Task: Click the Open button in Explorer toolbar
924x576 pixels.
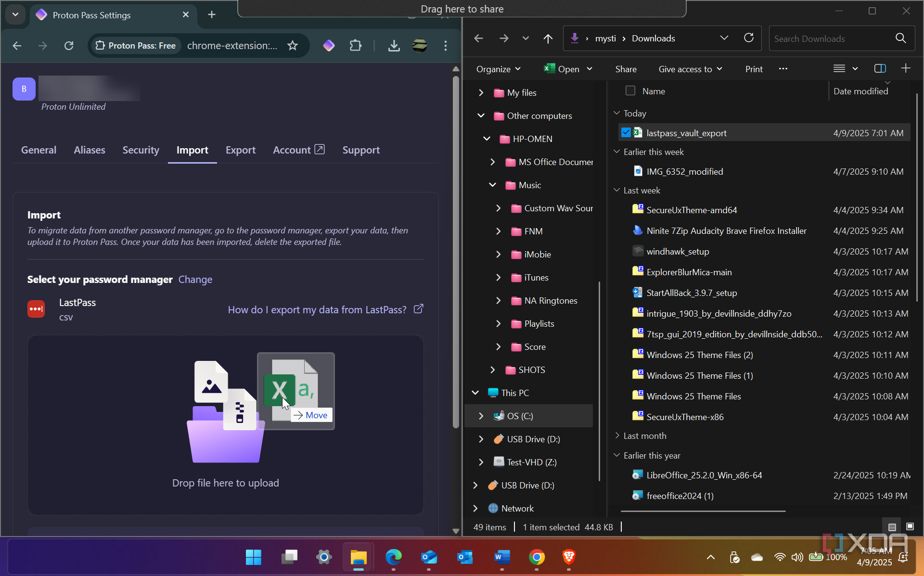Action: click(x=561, y=69)
